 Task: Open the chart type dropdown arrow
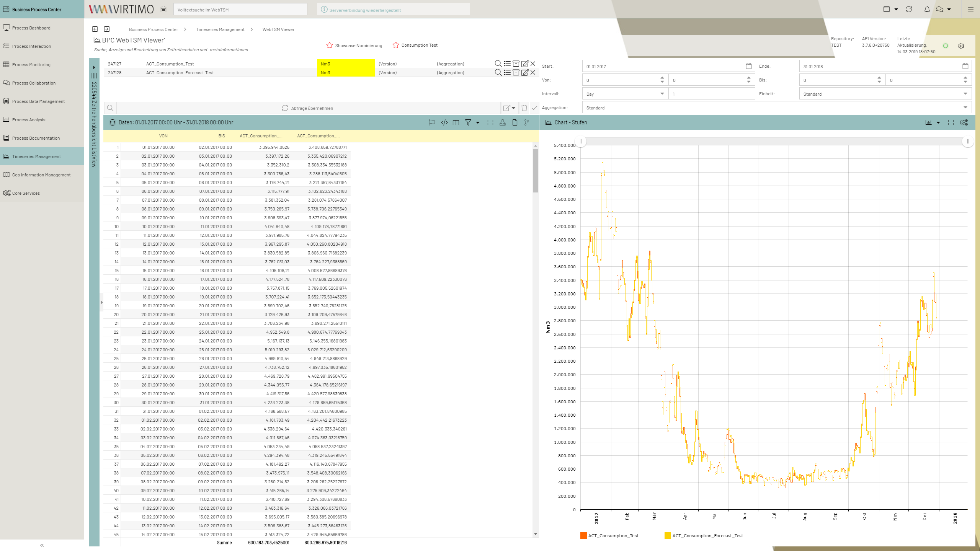(x=938, y=123)
